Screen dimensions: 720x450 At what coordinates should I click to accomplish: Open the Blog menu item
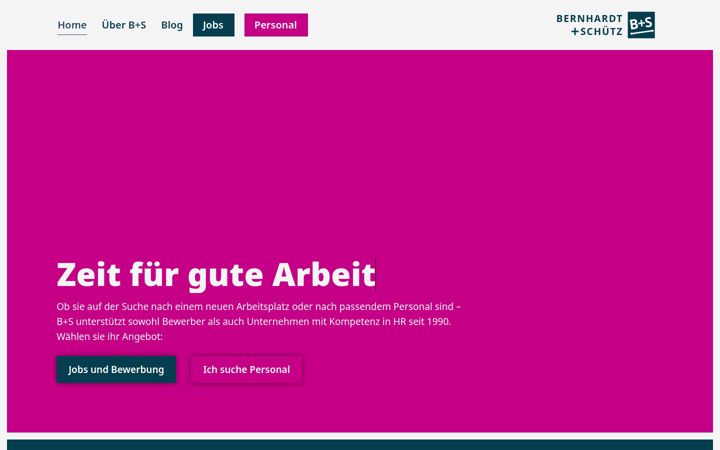click(x=172, y=25)
